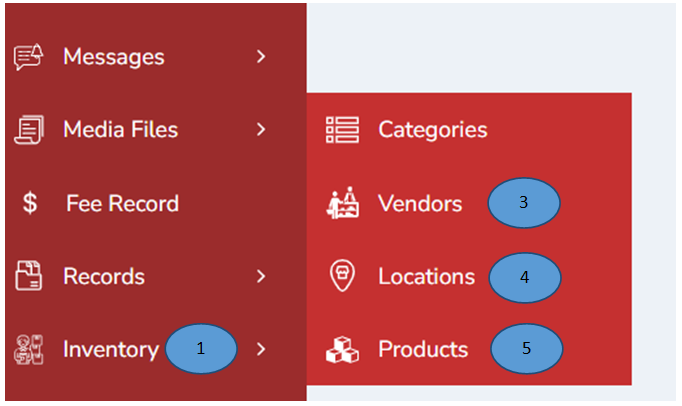
Task: Expand the Records chevron arrow
Action: 261,277
